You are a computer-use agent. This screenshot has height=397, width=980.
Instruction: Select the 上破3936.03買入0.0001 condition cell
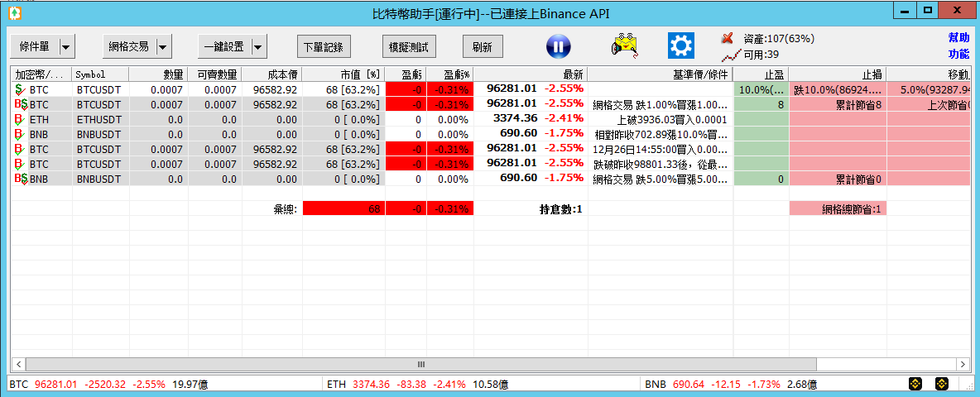coord(661,119)
